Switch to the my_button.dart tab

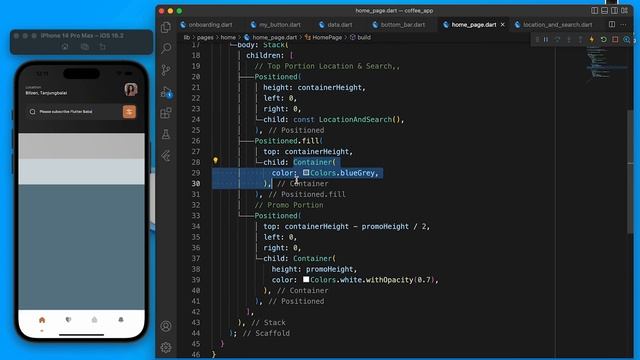point(276,25)
